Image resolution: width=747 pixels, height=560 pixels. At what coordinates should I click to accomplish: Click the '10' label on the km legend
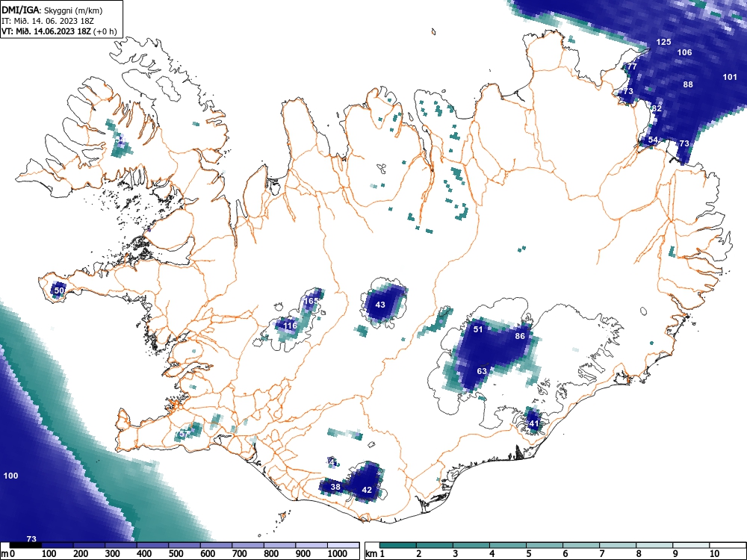coord(714,554)
